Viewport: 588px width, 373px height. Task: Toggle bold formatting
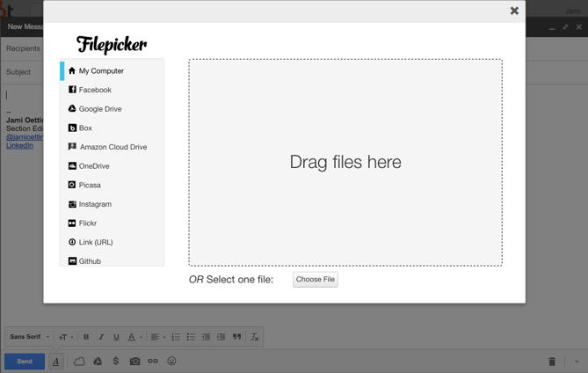pyautogui.click(x=86, y=337)
